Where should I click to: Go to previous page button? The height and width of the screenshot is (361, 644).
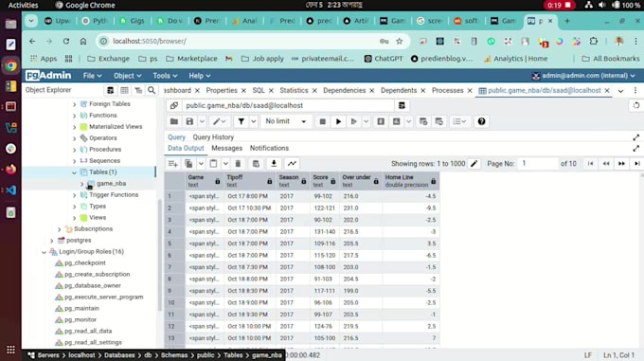click(x=606, y=164)
